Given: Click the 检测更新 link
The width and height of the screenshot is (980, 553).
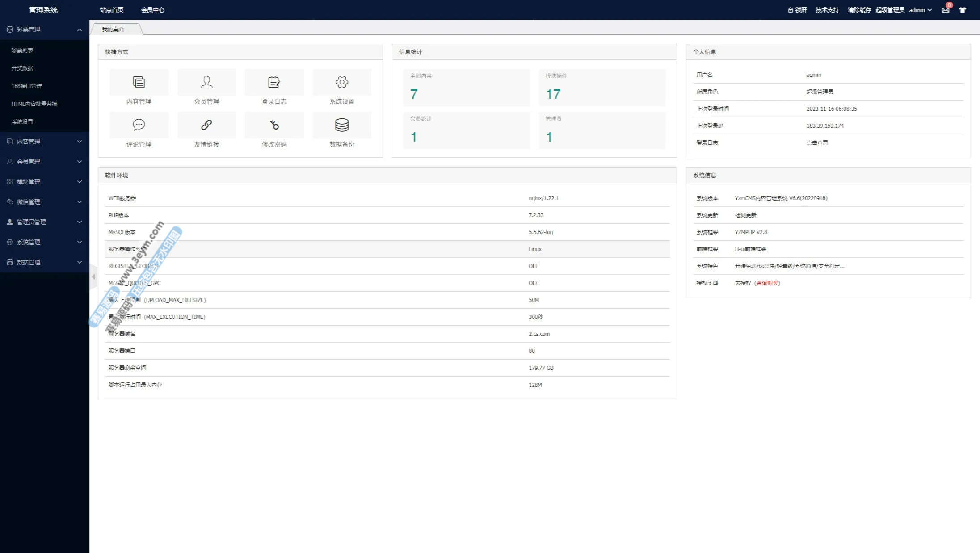Looking at the screenshot, I should 745,215.
